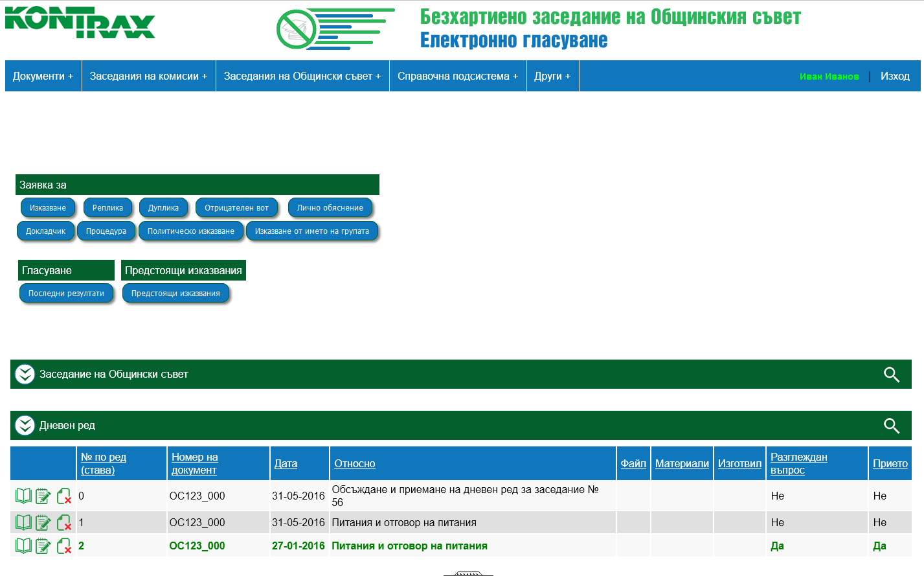The width and height of the screenshot is (924, 576).
Task: Sort by Дата column header
Action: 286,463
